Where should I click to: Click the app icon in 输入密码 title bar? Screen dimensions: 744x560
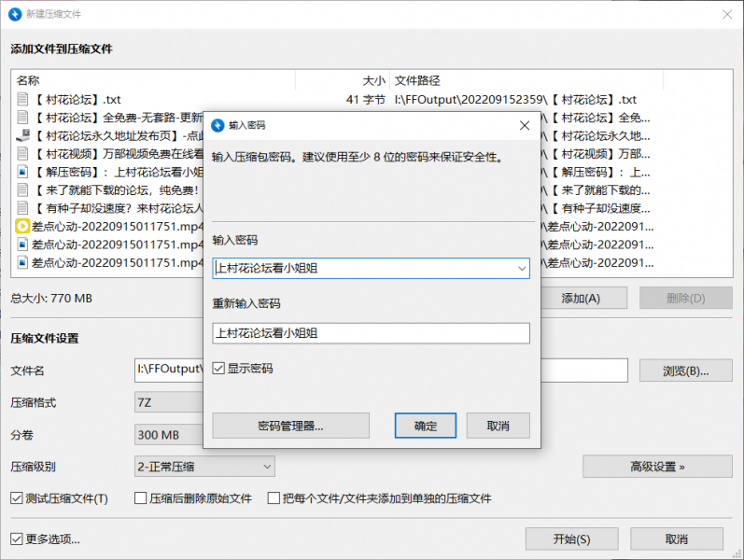[x=218, y=124]
